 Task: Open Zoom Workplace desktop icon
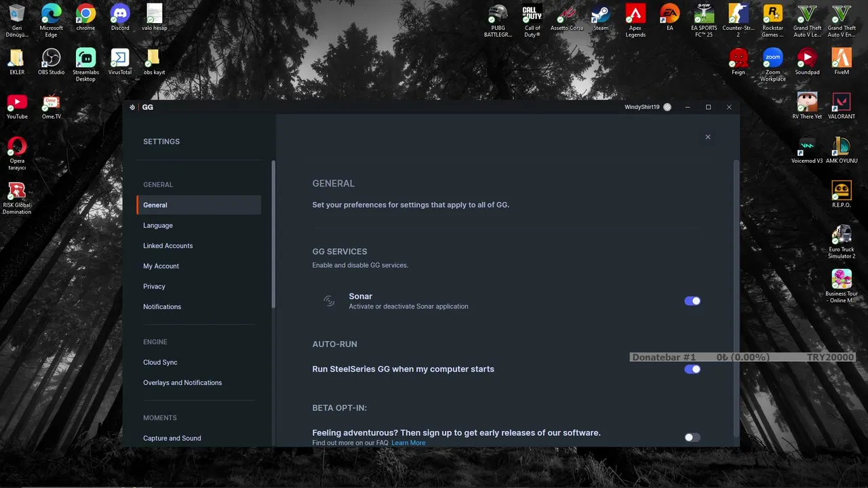point(772,58)
